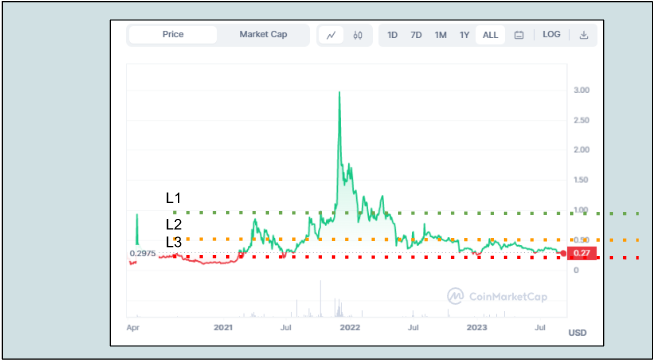
Task: Click the red end-of-line price dot
Action: [x=563, y=253]
